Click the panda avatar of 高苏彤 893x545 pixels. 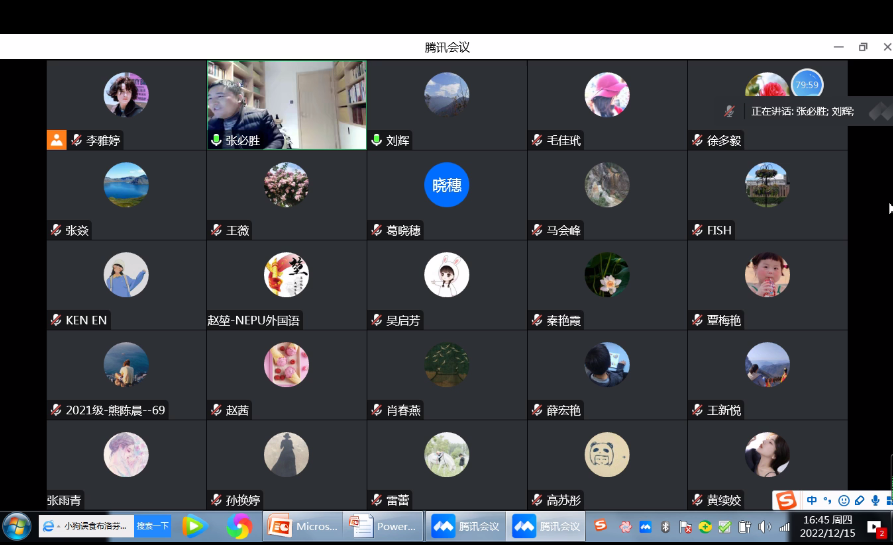click(607, 455)
